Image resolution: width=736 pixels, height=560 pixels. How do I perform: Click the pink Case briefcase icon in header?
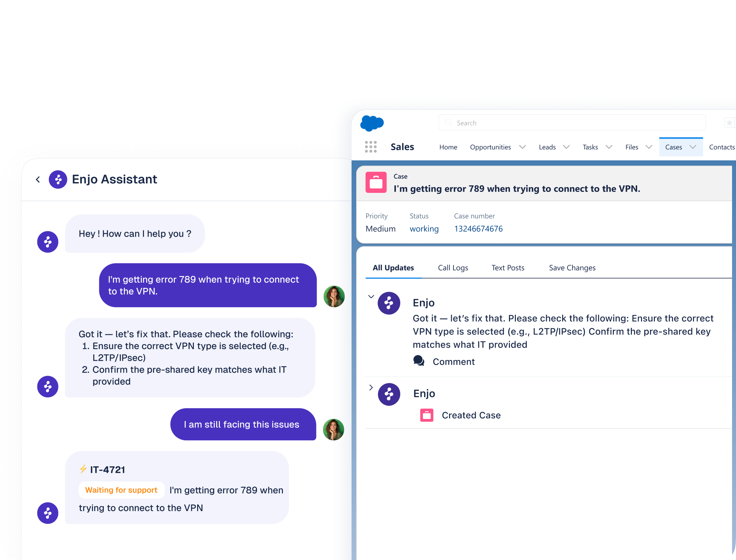pos(376,182)
